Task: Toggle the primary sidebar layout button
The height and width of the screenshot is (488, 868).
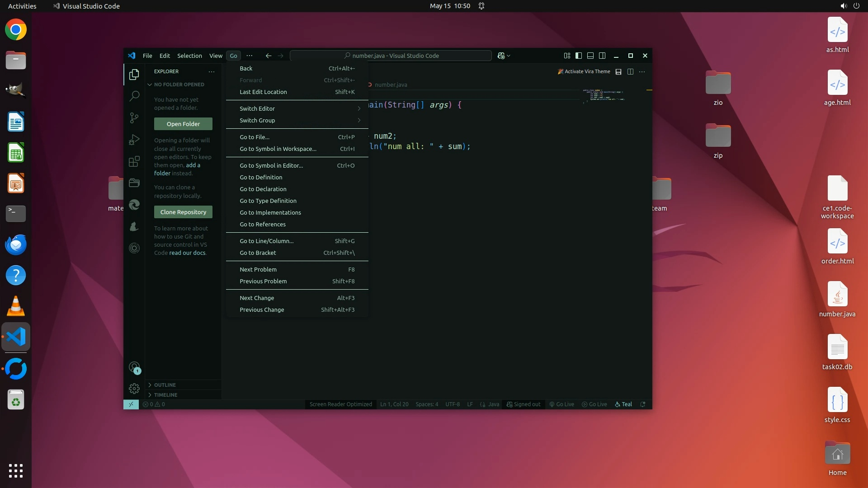Action: coord(579,56)
